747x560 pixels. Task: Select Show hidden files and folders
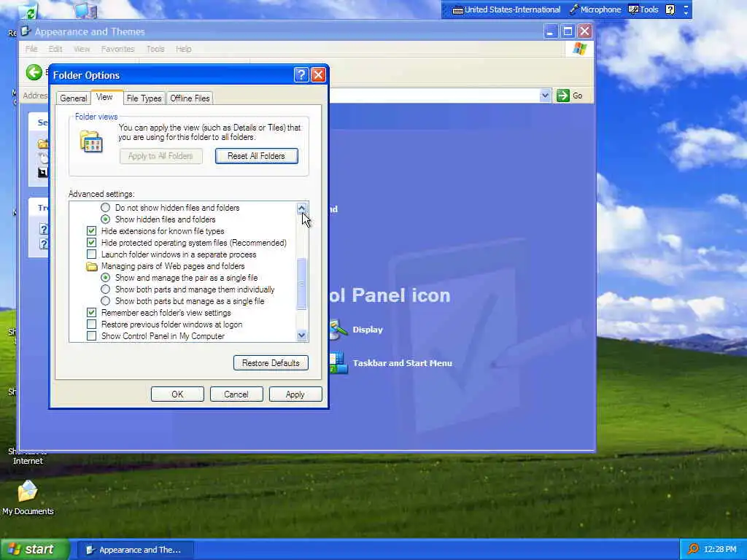click(105, 219)
